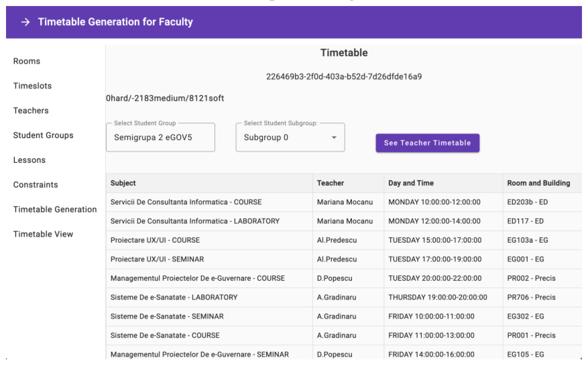Navigate to the Teachers section
The height and width of the screenshot is (366, 588).
(x=31, y=111)
